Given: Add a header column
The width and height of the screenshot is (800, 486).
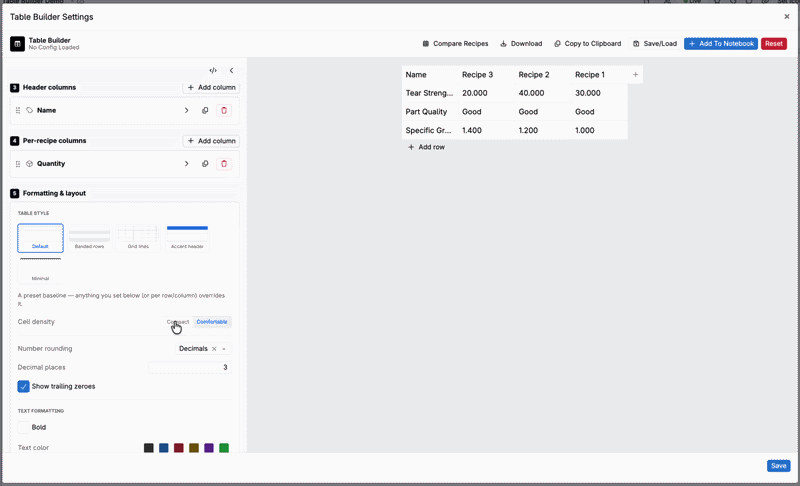Looking at the screenshot, I should coord(211,88).
